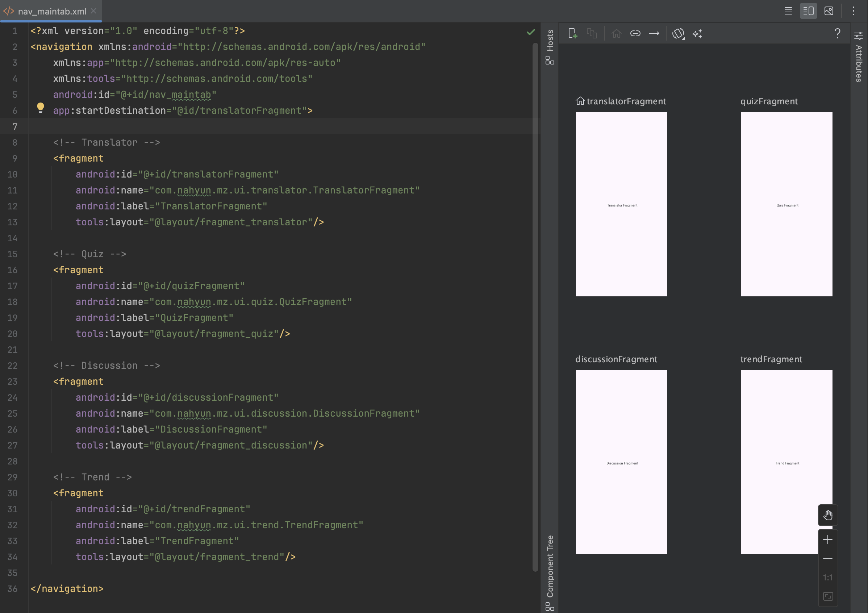Click the quizFragment destination label
This screenshot has width=868, height=613.
click(769, 101)
